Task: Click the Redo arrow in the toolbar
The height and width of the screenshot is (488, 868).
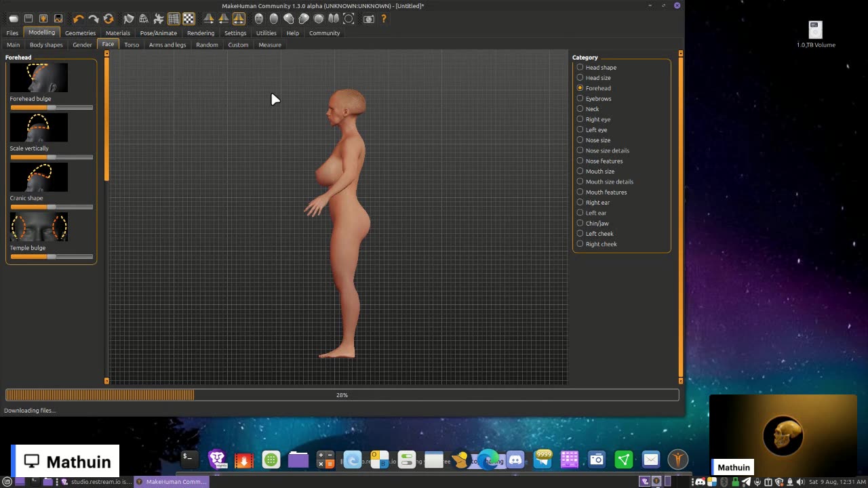Action: pyautogui.click(x=94, y=19)
